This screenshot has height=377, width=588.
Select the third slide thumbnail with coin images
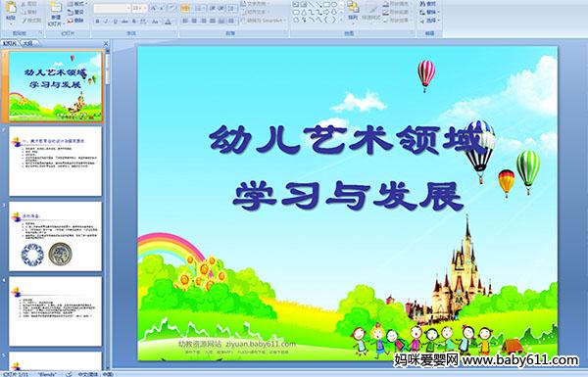pos(55,236)
